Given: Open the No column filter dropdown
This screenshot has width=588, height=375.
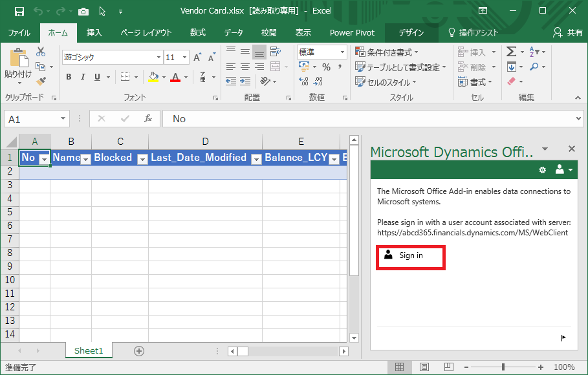Looking at the screenshot, I should 45,159.
